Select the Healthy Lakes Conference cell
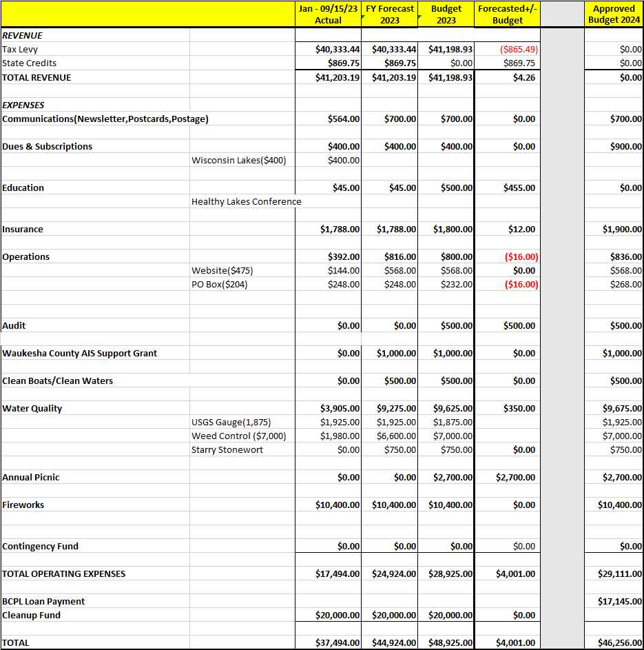The width and height of the screenshot is (644, 650). (247, 201)
